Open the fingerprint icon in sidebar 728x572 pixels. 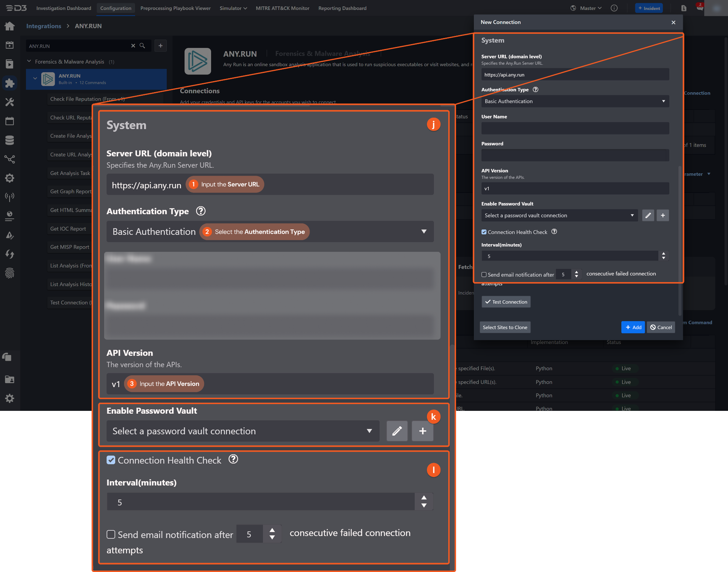click(10, 273)
